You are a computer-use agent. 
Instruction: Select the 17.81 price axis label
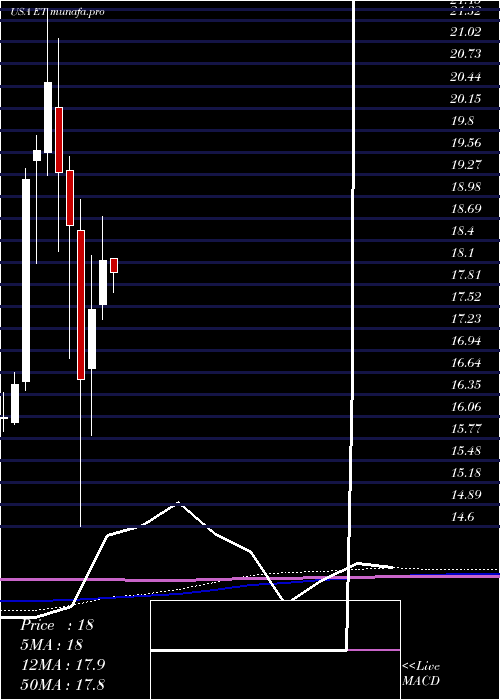pos(466,274)
